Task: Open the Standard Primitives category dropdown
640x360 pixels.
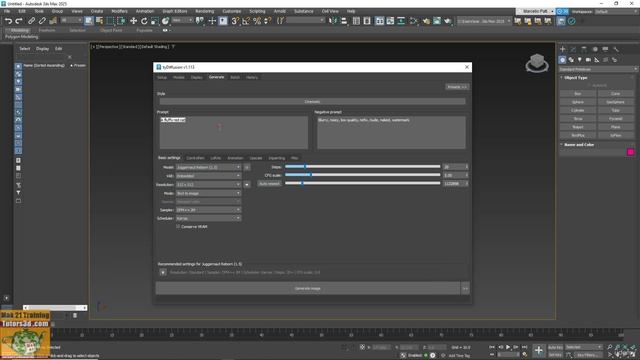Action: 598,69
